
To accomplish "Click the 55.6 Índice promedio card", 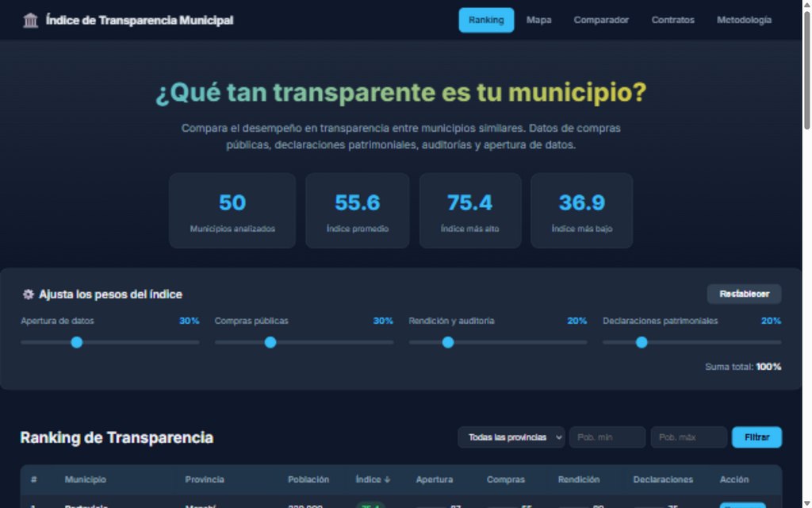I will [x=358, y=210].
